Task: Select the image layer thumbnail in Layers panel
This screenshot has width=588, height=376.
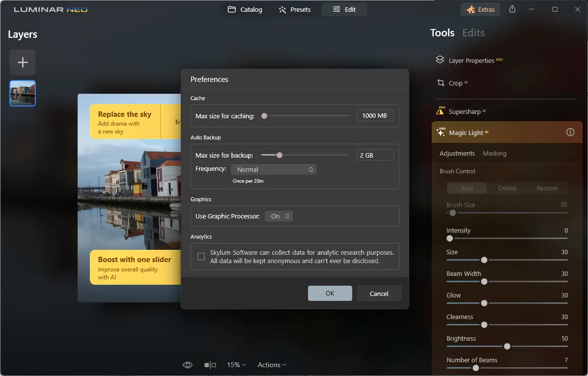Action: click(x=22, y=93)
